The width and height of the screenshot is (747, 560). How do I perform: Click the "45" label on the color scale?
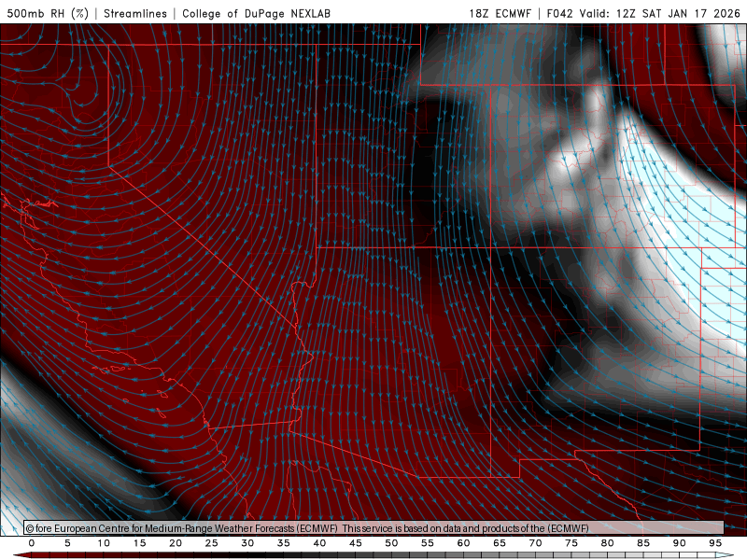pos(356,543)
